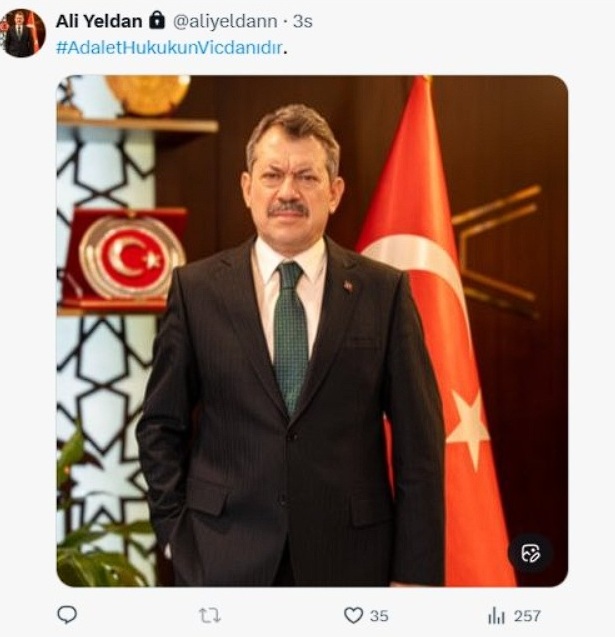
Task: Click the image edit icon on the photo
Action: click(531, 553)
